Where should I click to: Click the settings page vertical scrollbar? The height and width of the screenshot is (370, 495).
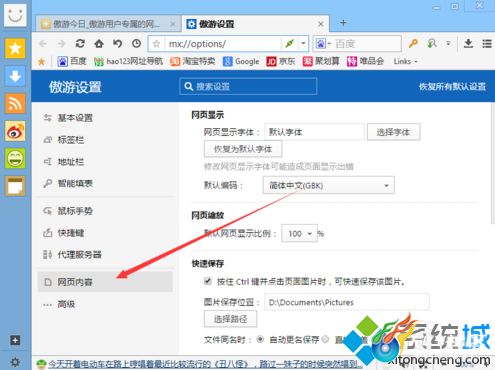click(x=493, y=163)
